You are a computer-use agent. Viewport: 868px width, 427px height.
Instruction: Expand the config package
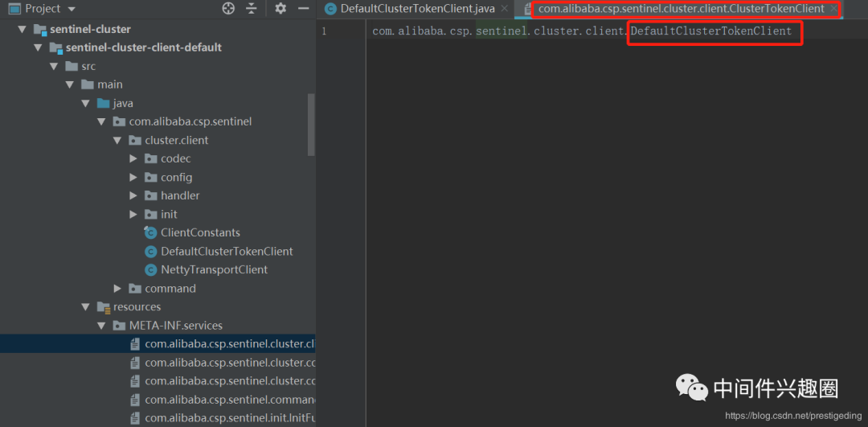[133, 177]
